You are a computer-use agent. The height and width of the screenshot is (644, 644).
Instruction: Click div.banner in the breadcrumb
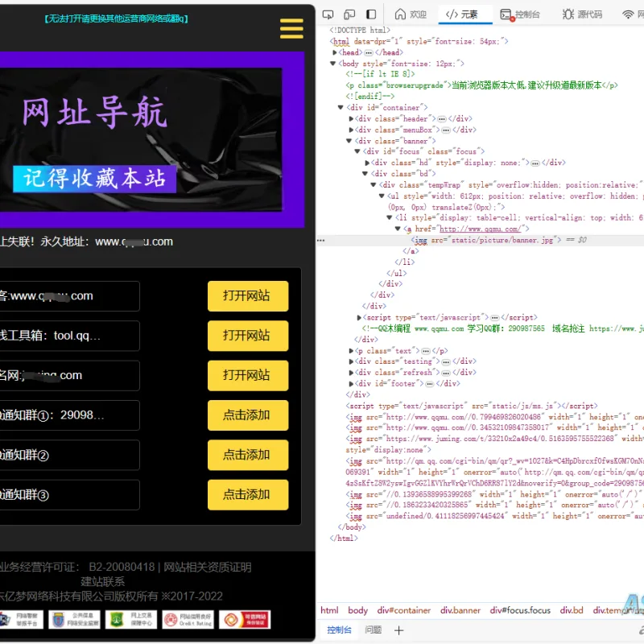[x=460, y=610]
